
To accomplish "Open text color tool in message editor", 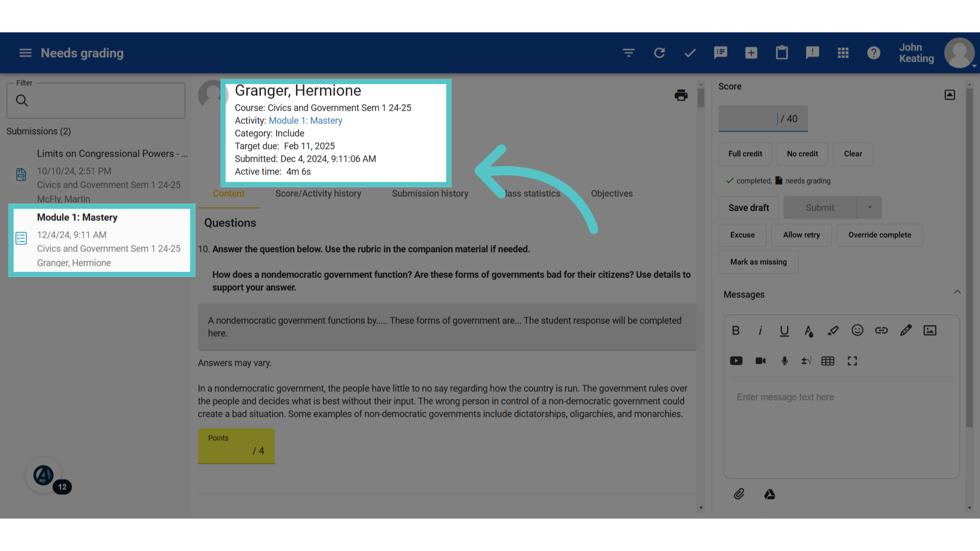I will (809, 331).
